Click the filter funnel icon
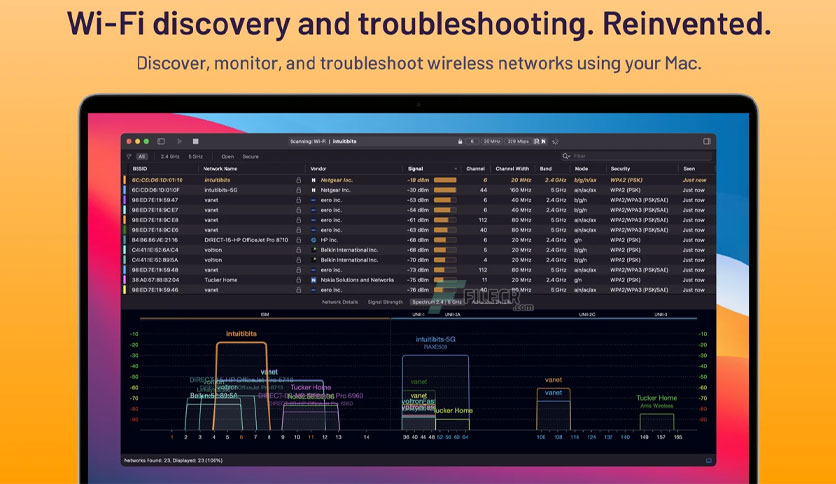836x484 pixels. 129,157
